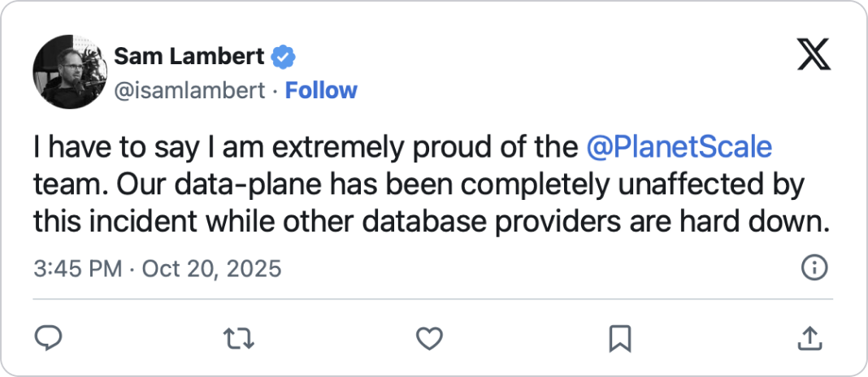Bookmark this tweet
The image size is (868, 377).
tap(620, 336)
